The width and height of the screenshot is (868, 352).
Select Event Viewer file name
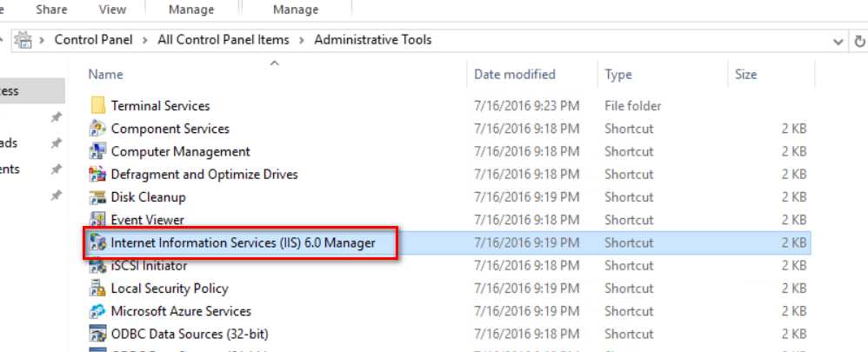147,220
